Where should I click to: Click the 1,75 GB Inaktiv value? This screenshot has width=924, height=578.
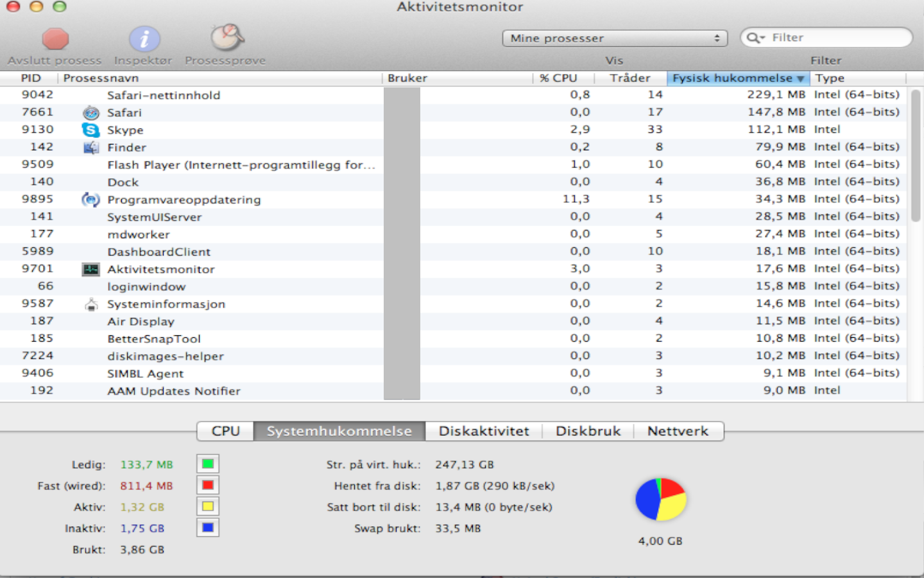pos(142,528)
